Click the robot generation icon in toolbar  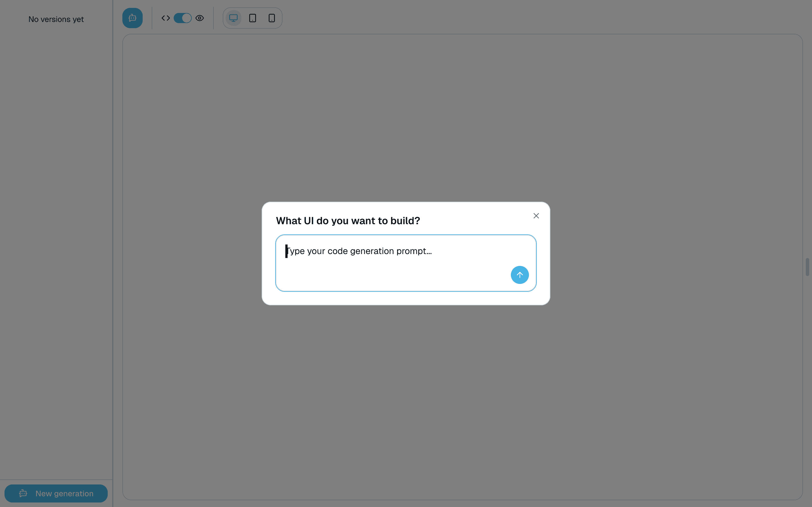pos(132,18)
